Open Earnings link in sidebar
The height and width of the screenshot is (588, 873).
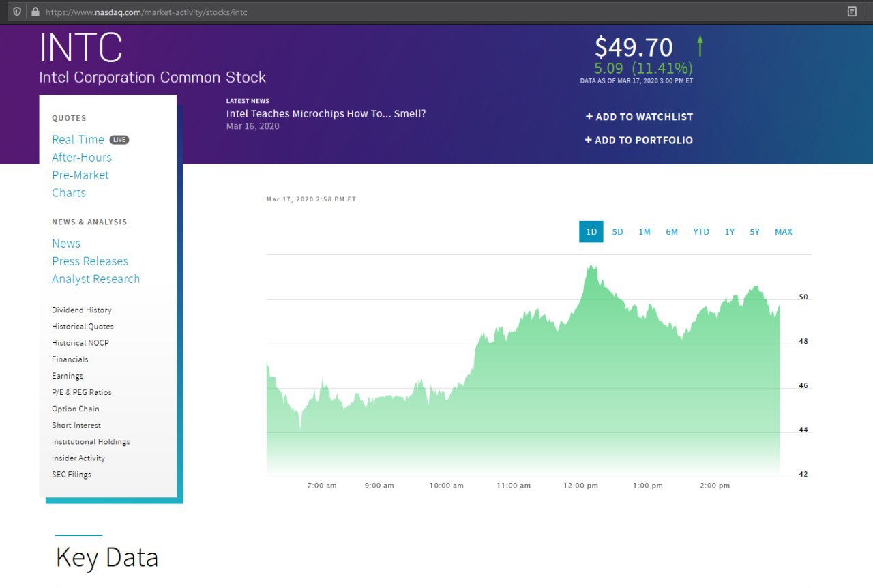point(68,376)
